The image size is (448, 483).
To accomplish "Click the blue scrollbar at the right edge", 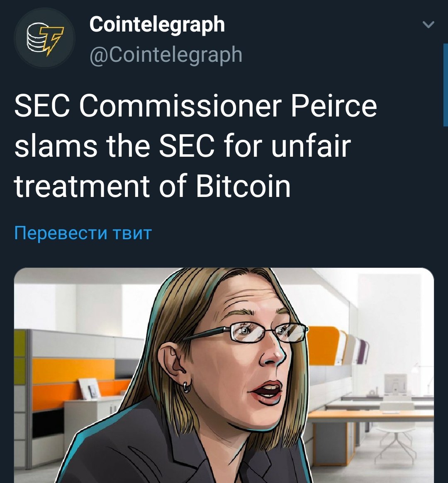I will pos(446,85).
